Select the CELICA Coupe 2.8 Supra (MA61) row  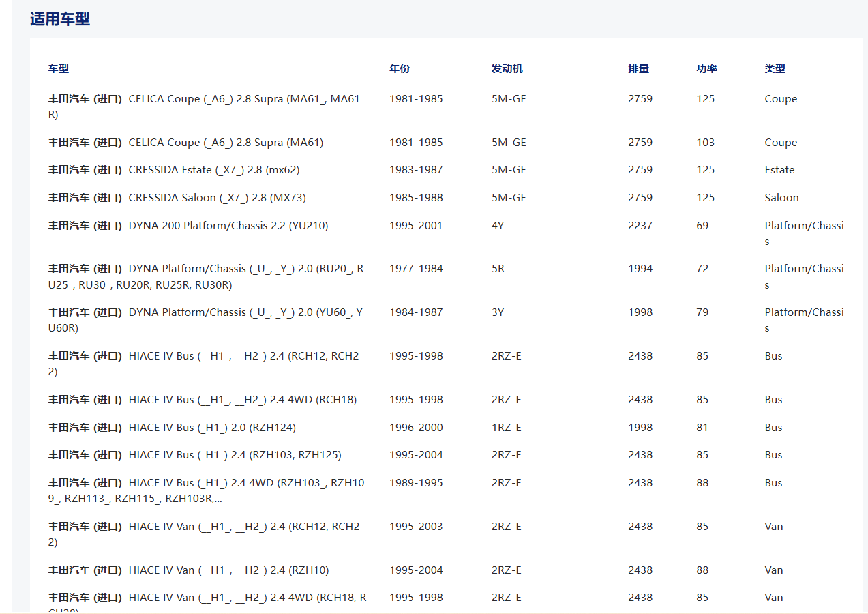[x=226, y=143]
